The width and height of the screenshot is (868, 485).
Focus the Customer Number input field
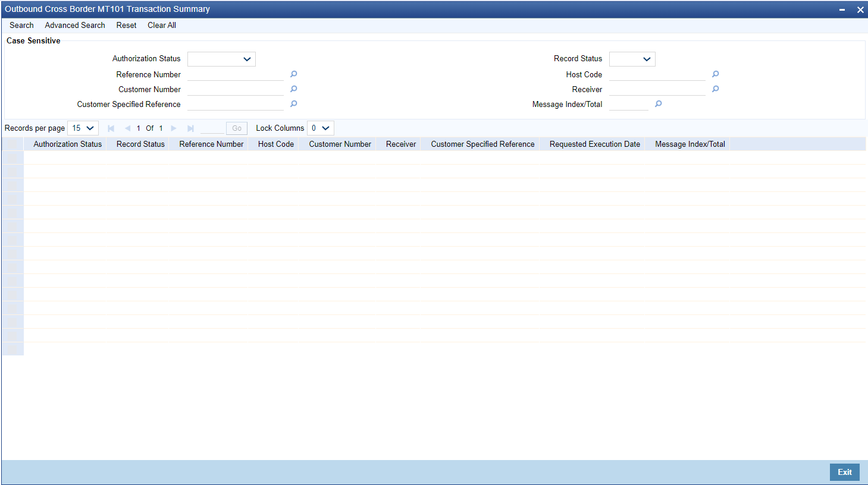point(236,89)
